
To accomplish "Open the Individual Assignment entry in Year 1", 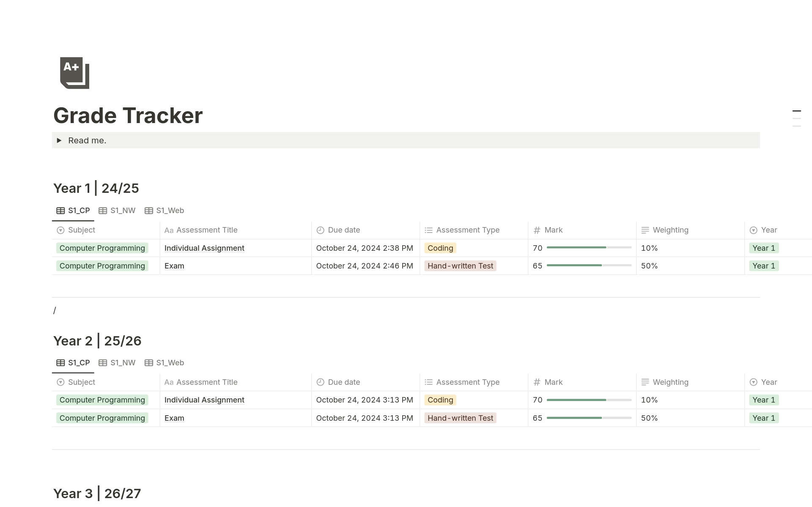I will point(204,248).
